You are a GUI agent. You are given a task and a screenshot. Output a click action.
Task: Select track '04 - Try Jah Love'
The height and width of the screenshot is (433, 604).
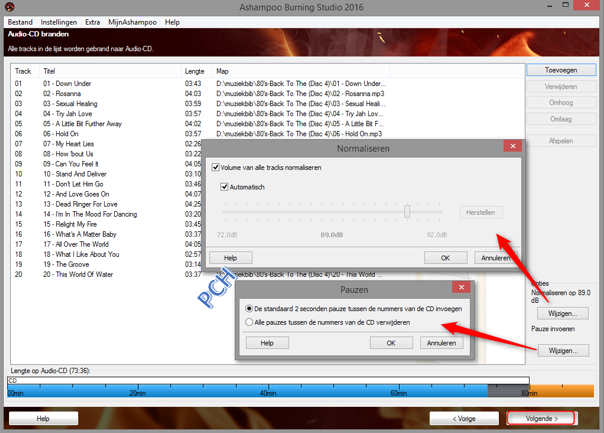coord(67,114)
